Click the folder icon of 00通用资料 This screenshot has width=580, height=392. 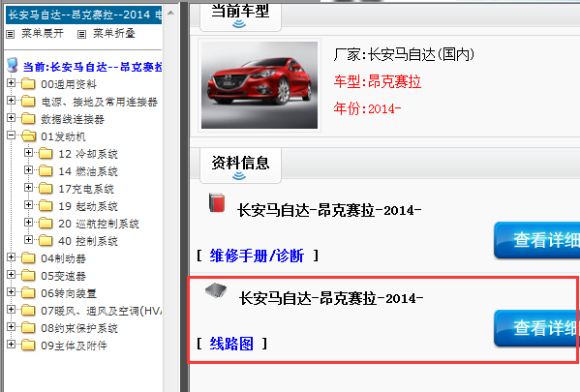pyautogui.click(x=28, y=84)
